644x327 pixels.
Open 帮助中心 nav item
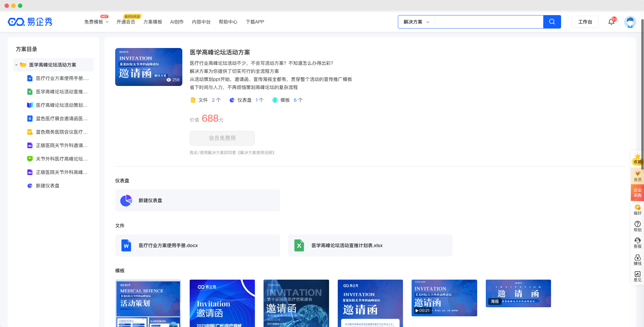[228, 22]
